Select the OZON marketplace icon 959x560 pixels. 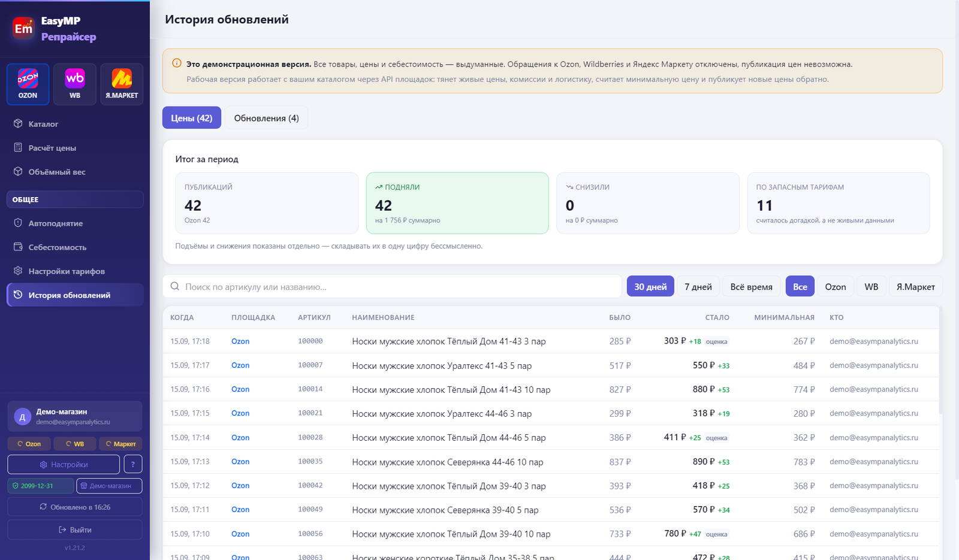[x=28, y=84]
